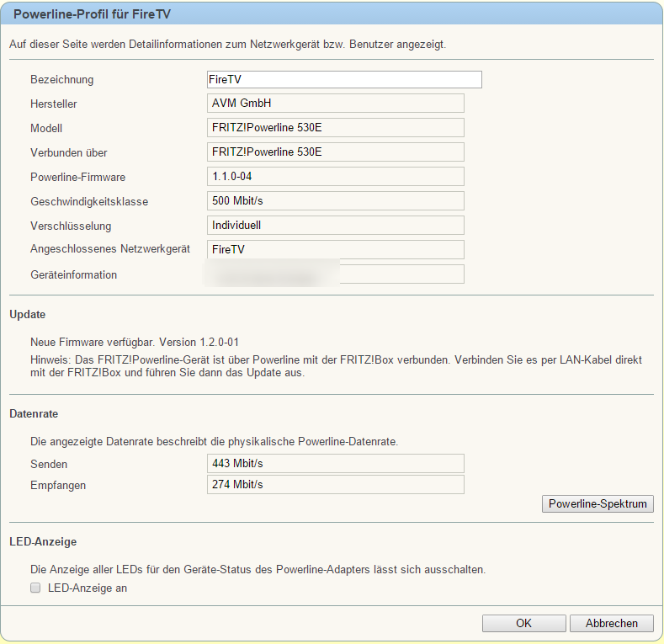This screenshot has height=644, width=664.
Task: Confirm the dialog with OK
Action: pyautogui.click(x=523, y=623)
